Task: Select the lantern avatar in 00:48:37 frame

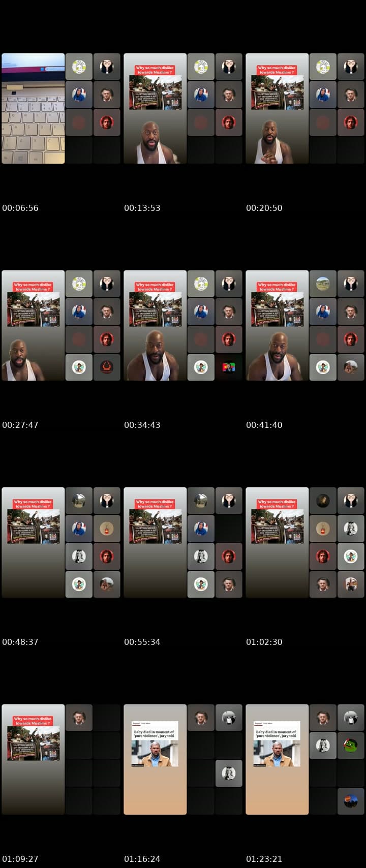Action: coord(107,529)
